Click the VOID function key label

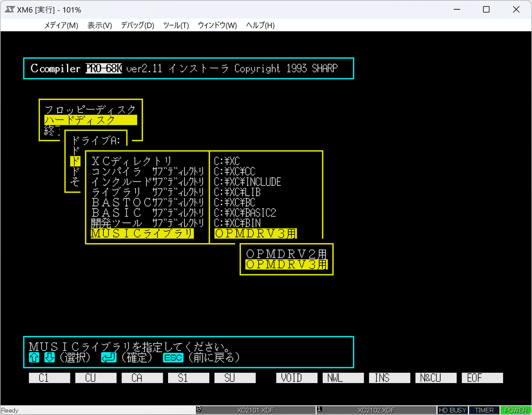tap(297, 378)
